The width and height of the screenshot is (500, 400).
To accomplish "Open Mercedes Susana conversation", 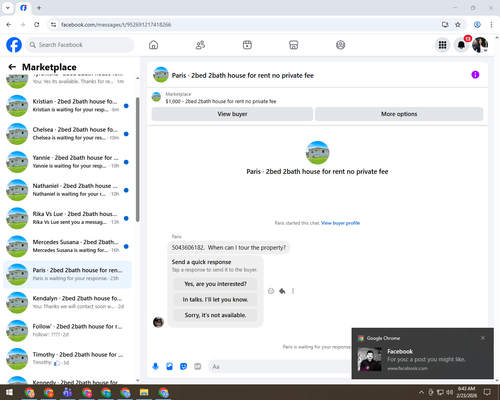I will tap(67, 246).
